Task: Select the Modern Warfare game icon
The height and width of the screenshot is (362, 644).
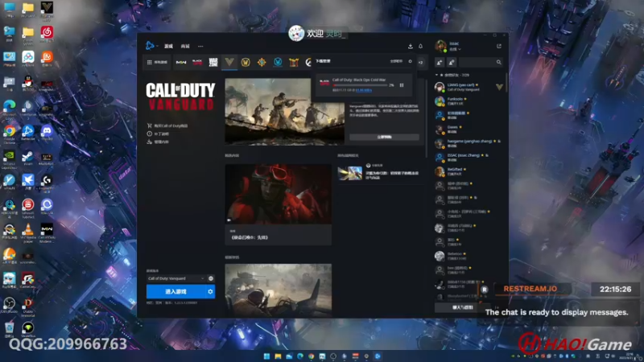Action: pos(181,63)
